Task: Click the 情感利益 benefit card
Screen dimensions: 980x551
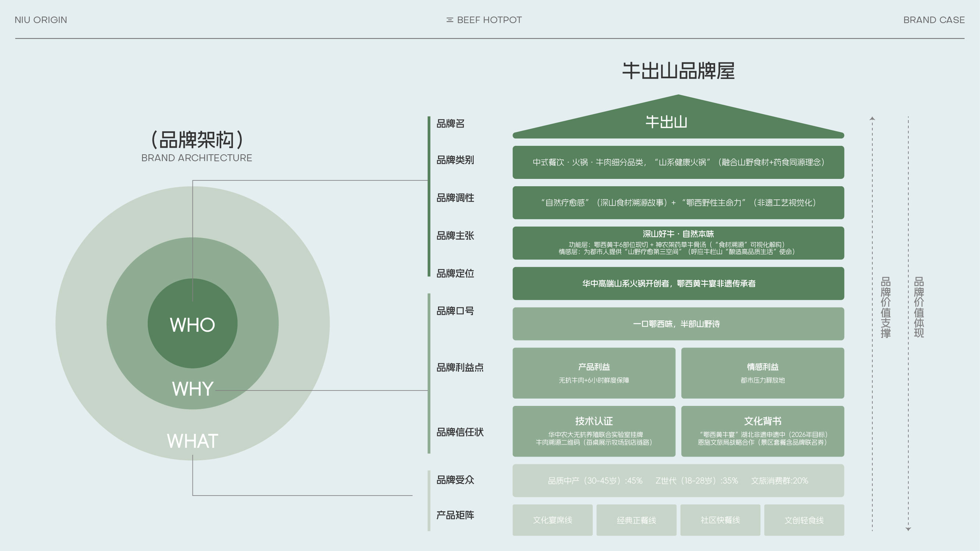Action: [x=762, y=372]
